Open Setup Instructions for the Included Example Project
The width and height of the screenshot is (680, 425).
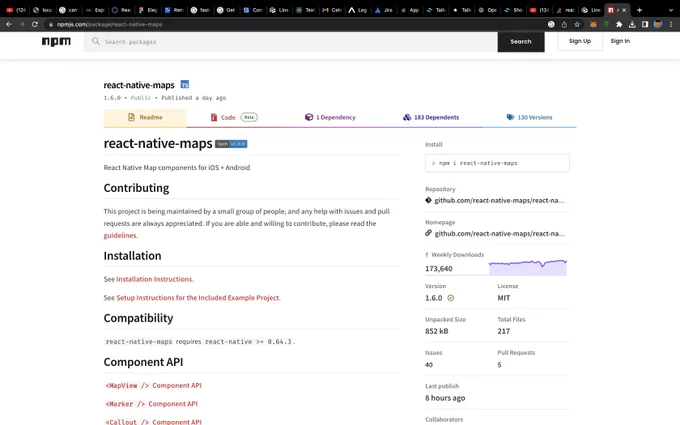(198, 298)
